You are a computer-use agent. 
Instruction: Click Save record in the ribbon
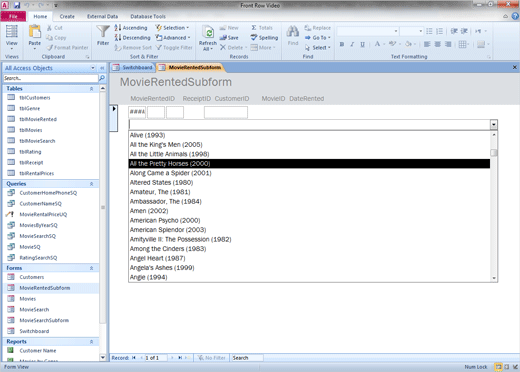[x=229, y=38]
